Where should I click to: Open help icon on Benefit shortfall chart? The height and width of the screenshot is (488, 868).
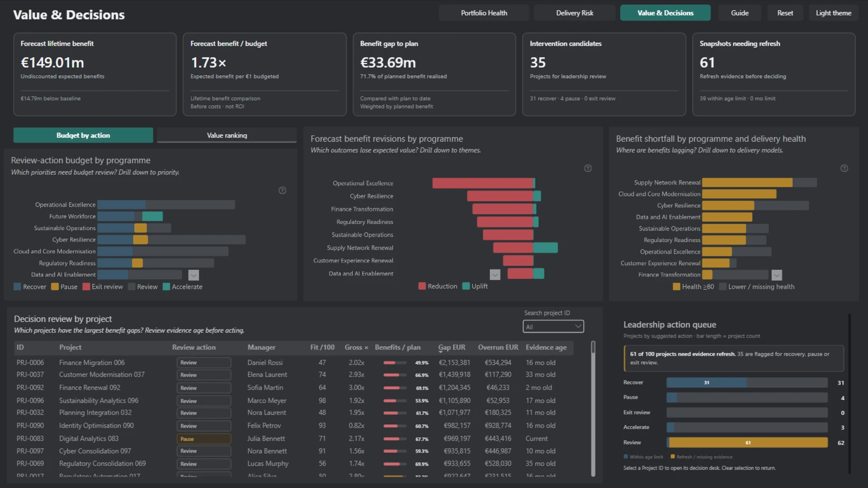844,168
